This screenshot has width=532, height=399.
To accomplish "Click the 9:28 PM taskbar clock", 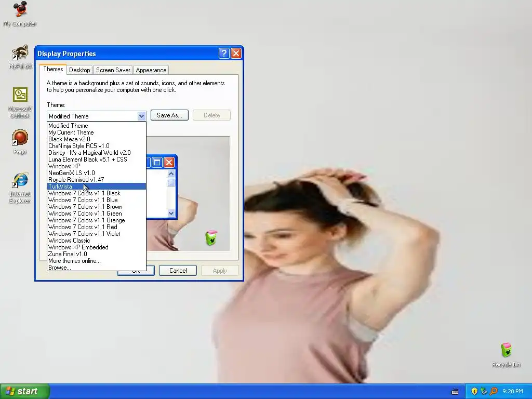I will pyautogui.click(x=513, y=391).
